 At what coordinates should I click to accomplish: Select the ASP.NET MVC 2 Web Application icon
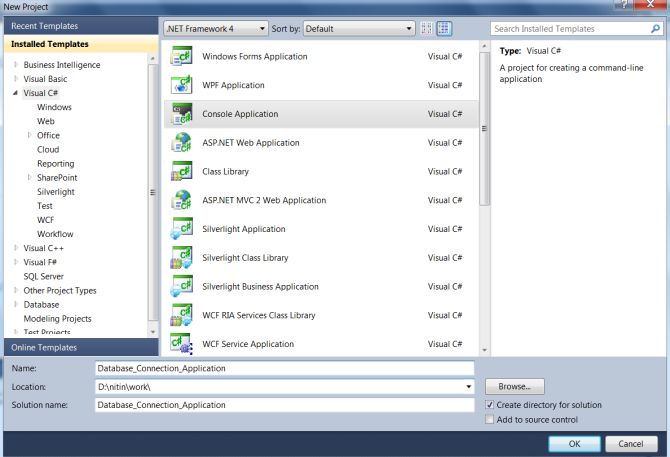pos(181,200)
